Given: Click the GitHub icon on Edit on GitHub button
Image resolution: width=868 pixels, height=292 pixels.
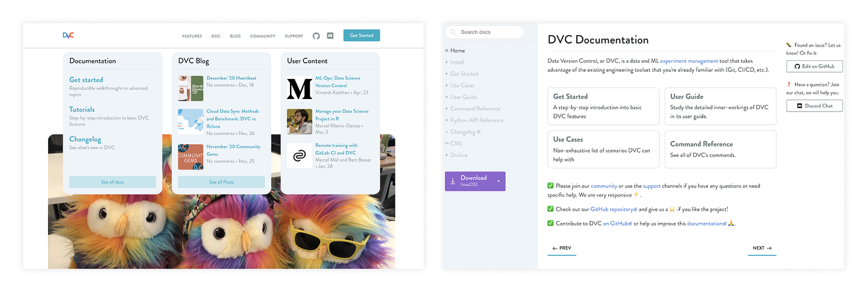Looking at the screenshot, I should coord(797,66).
